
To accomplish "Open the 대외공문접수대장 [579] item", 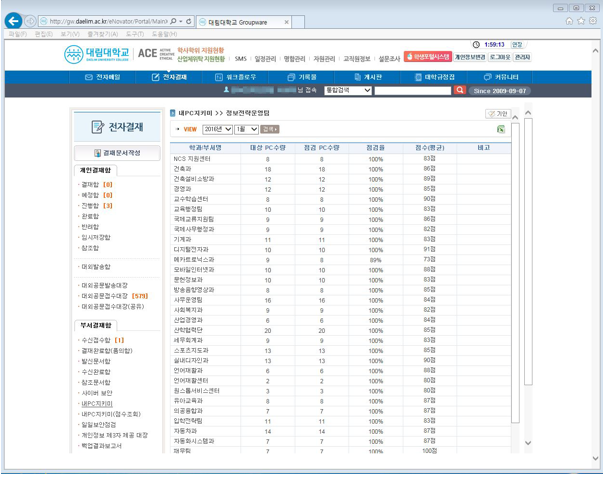I will [114, 296].
